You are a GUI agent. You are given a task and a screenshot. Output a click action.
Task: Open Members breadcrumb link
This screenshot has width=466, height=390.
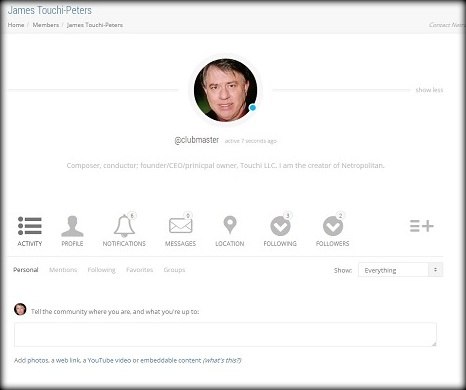click(46, 25)
